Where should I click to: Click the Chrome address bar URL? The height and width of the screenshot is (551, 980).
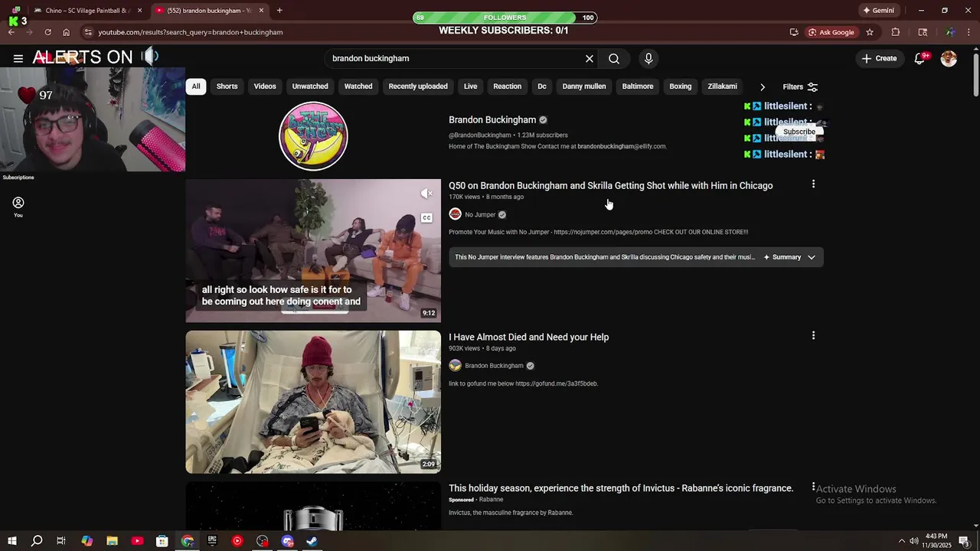(191, 32)
